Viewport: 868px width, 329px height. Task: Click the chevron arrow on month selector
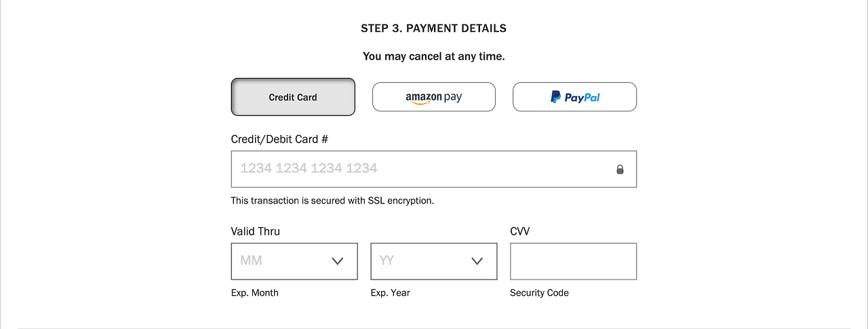point(338,261)
